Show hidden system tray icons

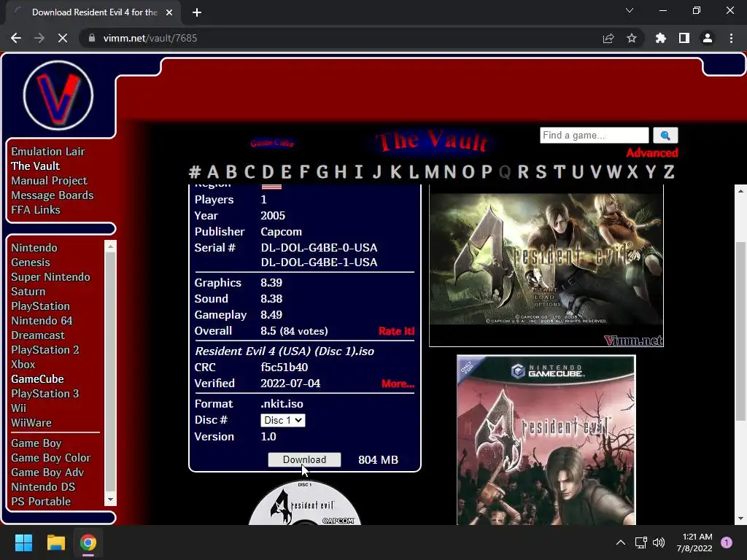pos(620,542)
